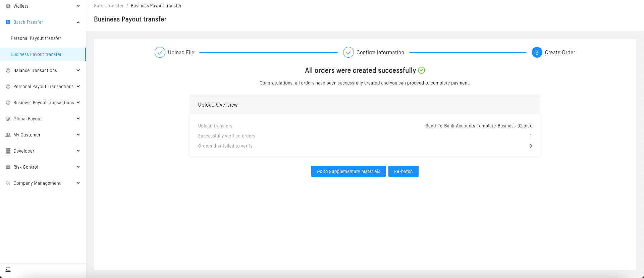Click the Company Management sidebar icon
Screen dimensions: 644x278
coord(8,183)
